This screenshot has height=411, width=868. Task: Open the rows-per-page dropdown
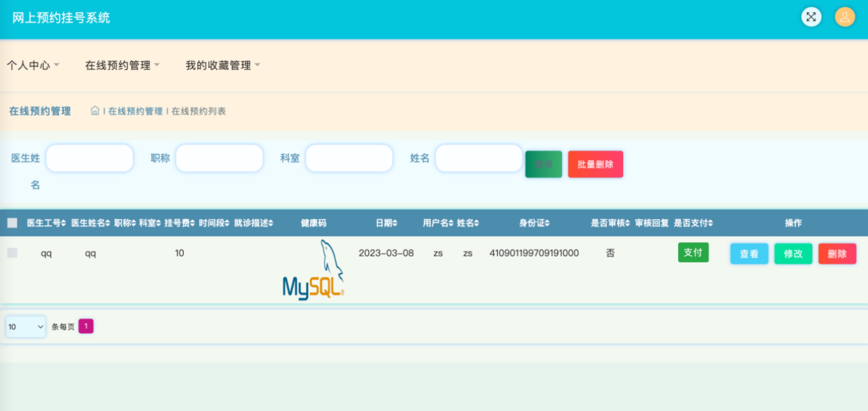[26, 327]
